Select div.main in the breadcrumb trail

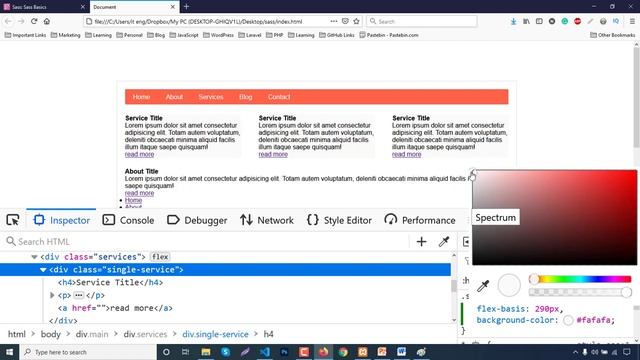tap(92, 334)
